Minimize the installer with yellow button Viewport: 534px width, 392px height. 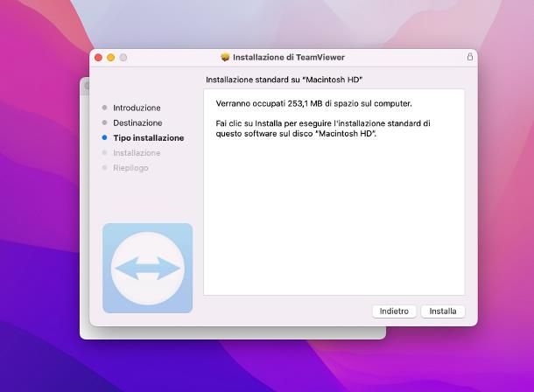[x=110, y=58]
